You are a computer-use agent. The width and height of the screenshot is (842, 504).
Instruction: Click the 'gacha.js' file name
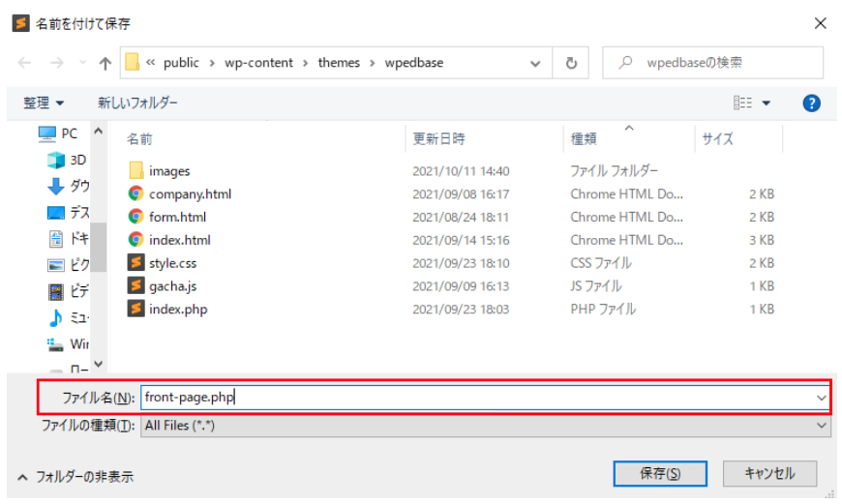pyautogui.click(x=172, y=286)
